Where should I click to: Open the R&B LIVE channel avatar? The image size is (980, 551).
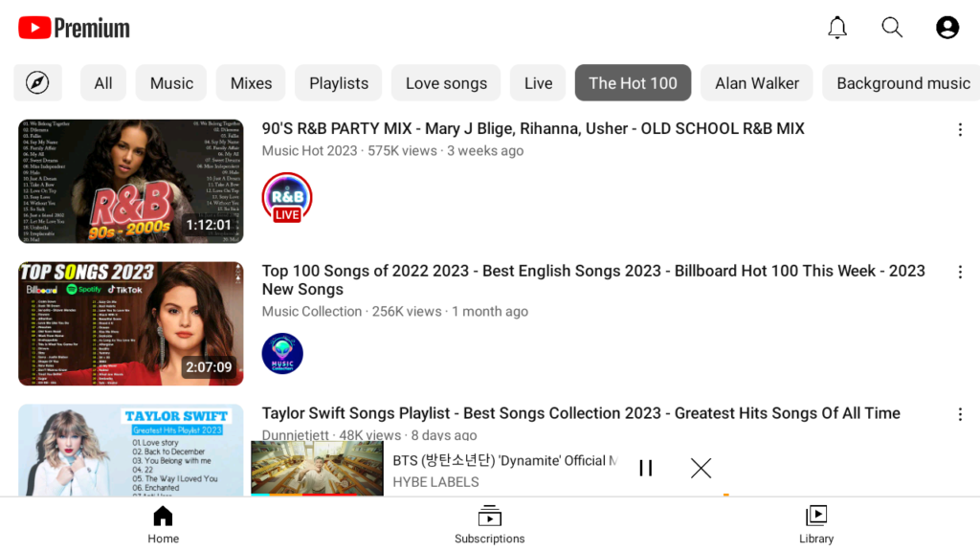[x=287, y=198]
